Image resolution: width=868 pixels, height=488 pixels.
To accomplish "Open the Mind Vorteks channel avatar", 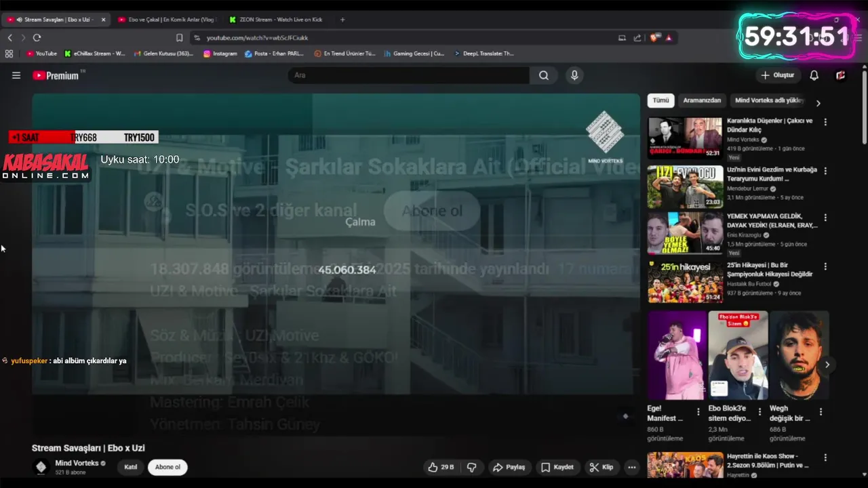I will coord(41,467).
